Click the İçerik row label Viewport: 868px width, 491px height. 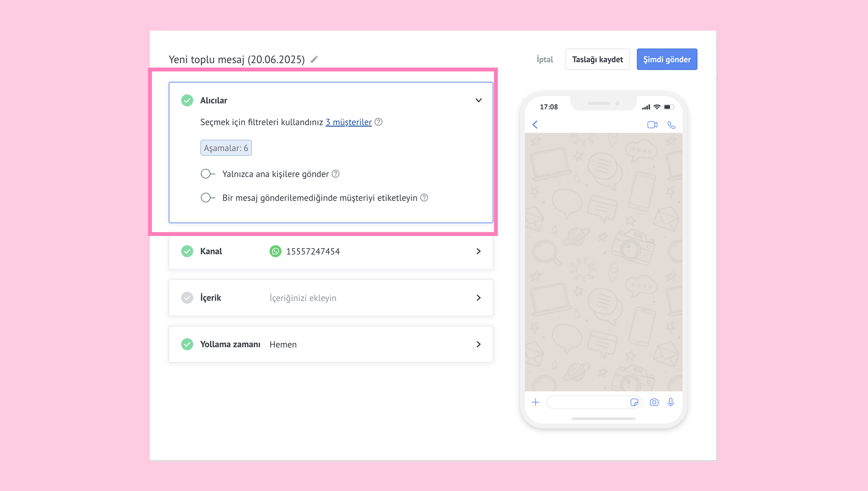pyautogui.click(x=211, y=298)
